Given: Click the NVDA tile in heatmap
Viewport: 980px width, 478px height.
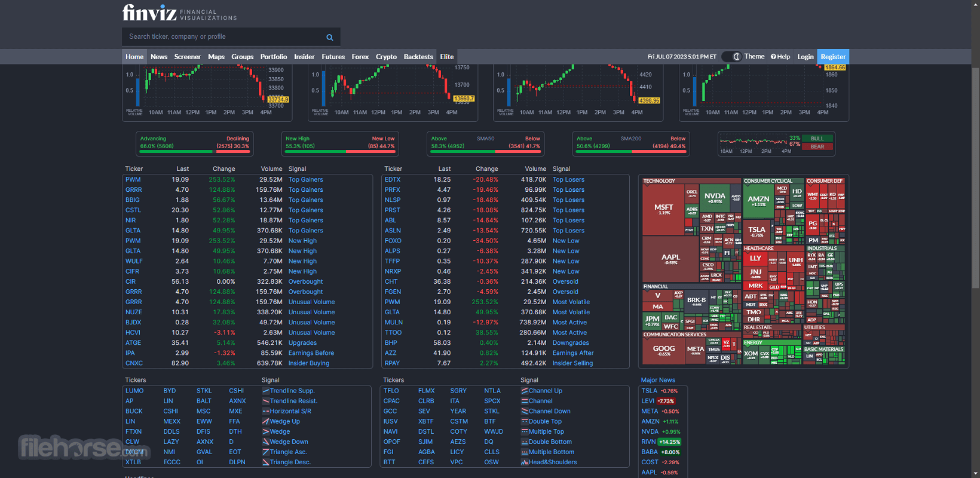Looking at the screenshot, I should (x=715, y=198).
